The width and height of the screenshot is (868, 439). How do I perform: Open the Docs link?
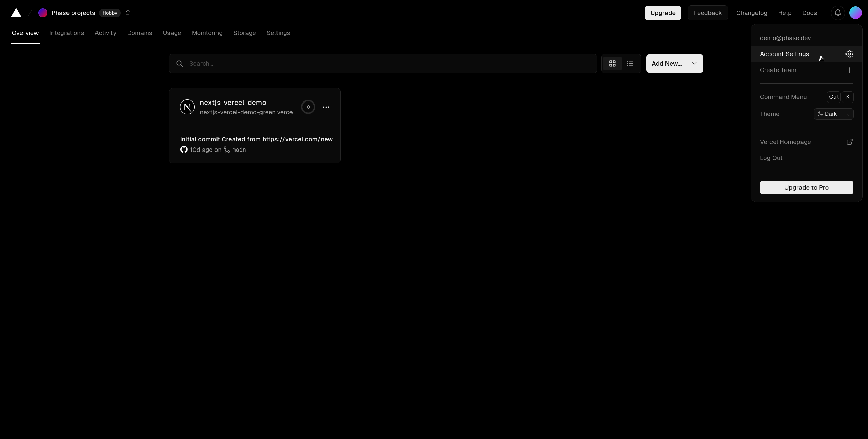click(809, 13)
